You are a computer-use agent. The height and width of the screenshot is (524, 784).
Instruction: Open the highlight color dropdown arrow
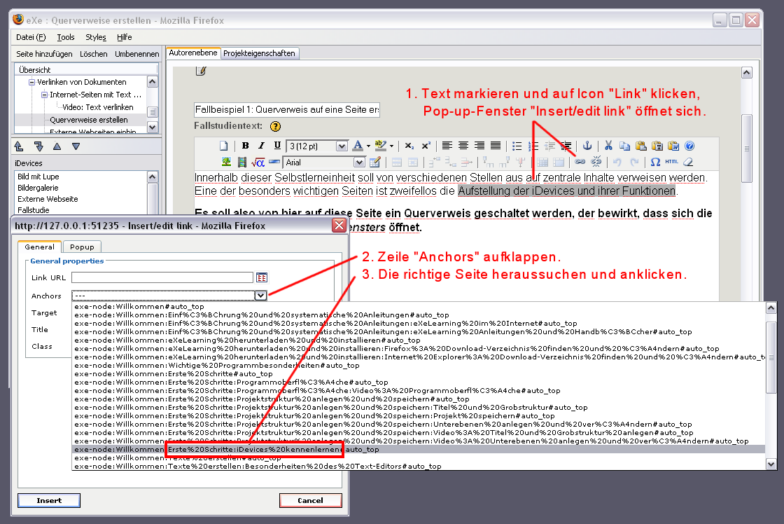tap(392, 146)
